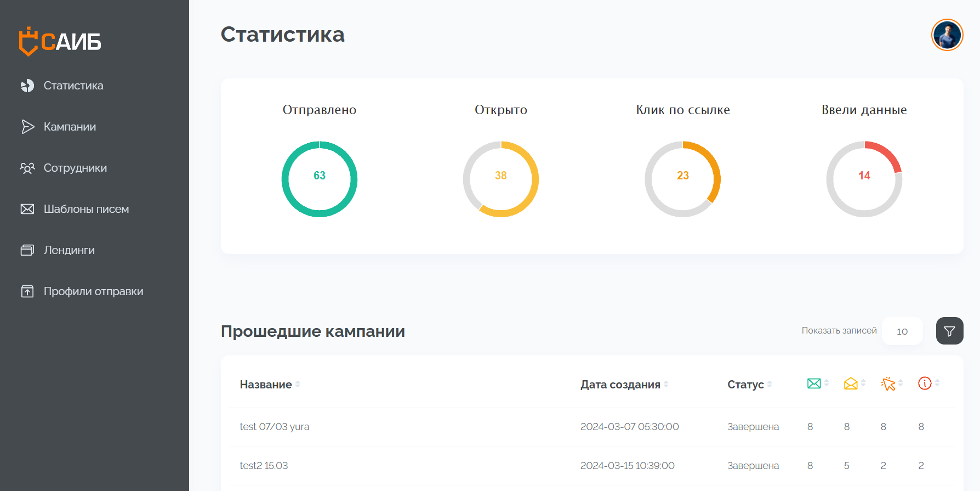Sort table by Название column
This screenshot has width=980, height=491.
266,385
